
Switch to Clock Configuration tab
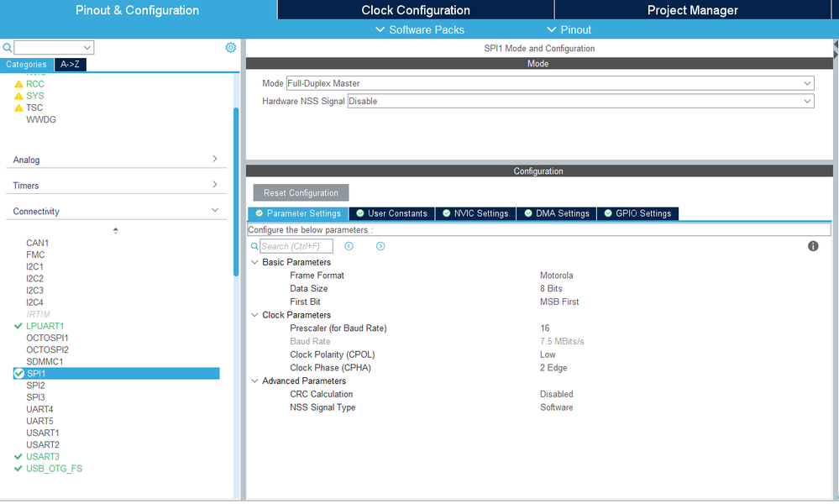[x=416, y=10]
